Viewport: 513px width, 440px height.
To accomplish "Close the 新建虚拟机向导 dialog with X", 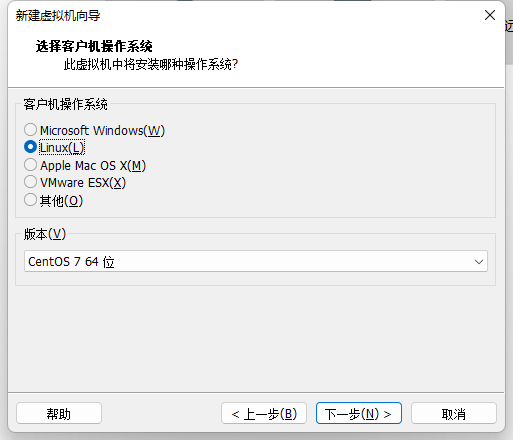I will [x=490, y=15].
